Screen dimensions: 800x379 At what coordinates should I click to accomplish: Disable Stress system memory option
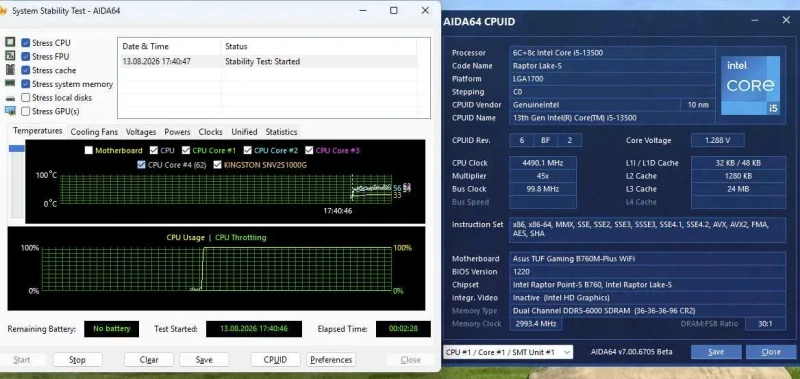point(26,84)
